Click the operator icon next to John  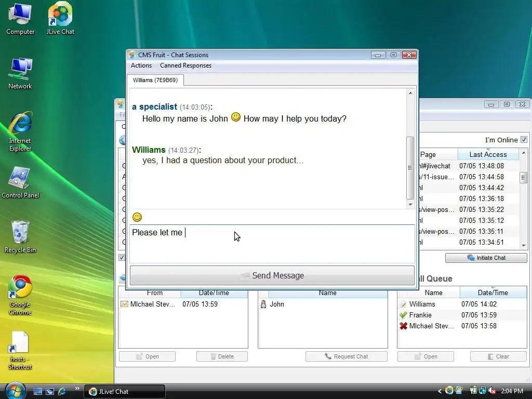[x=263, y=304]
